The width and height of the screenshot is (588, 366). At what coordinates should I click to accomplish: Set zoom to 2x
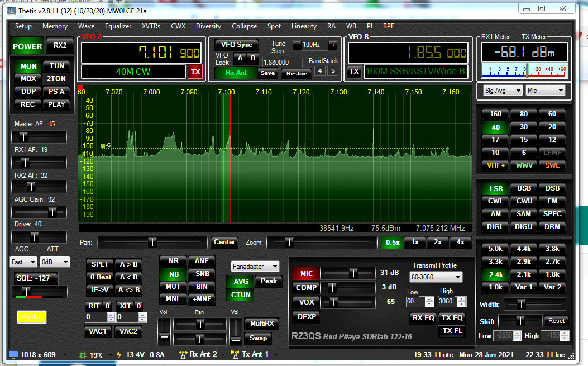click(438, 242)
